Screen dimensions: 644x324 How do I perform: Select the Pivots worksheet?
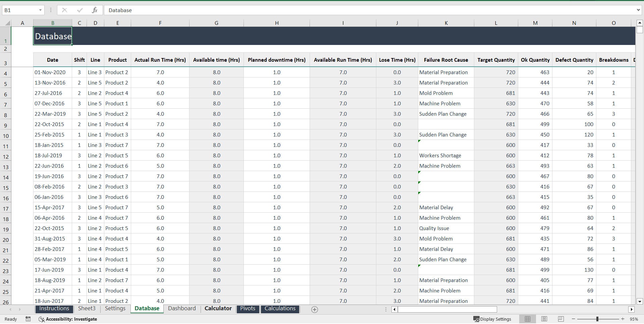[248, 309]
